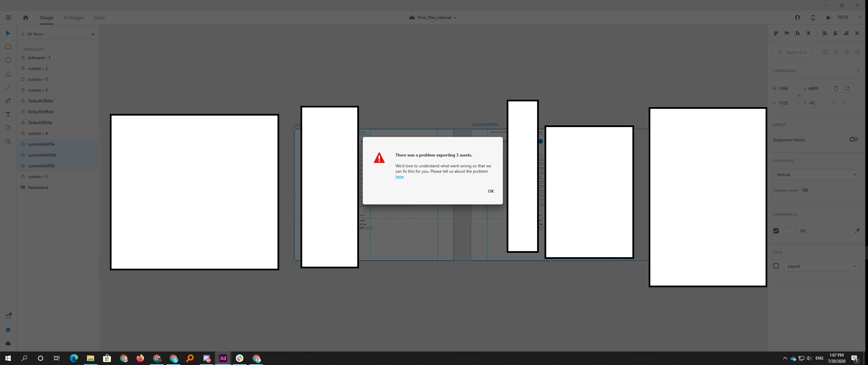Select the Pen tool
This screenshot has height=365, width=868.
(x=8, y=101)
